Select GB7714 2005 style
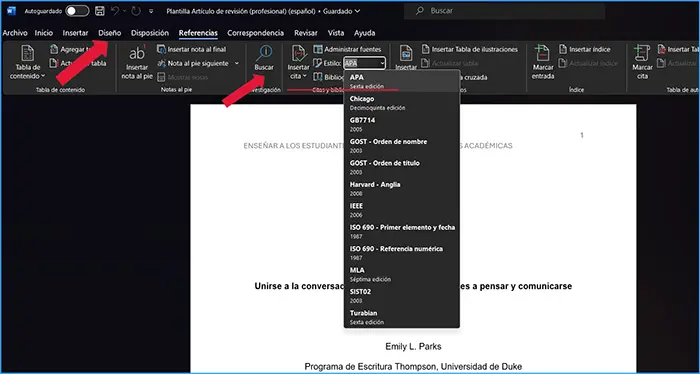The image size is (700, 374). (x=401, y=124)
